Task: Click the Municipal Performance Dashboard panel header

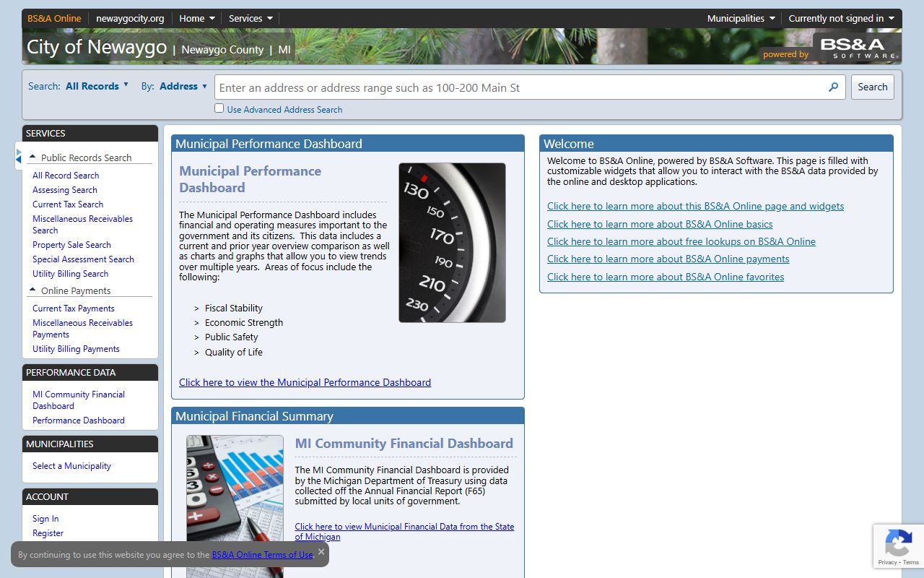Action: pyautogui.click(x=348, y=144)
